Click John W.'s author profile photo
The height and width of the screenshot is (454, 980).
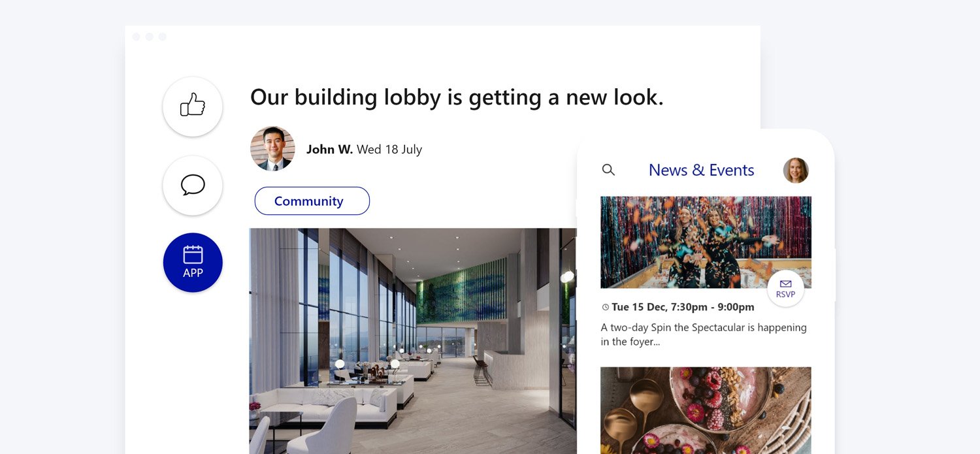tap(272, 149)
